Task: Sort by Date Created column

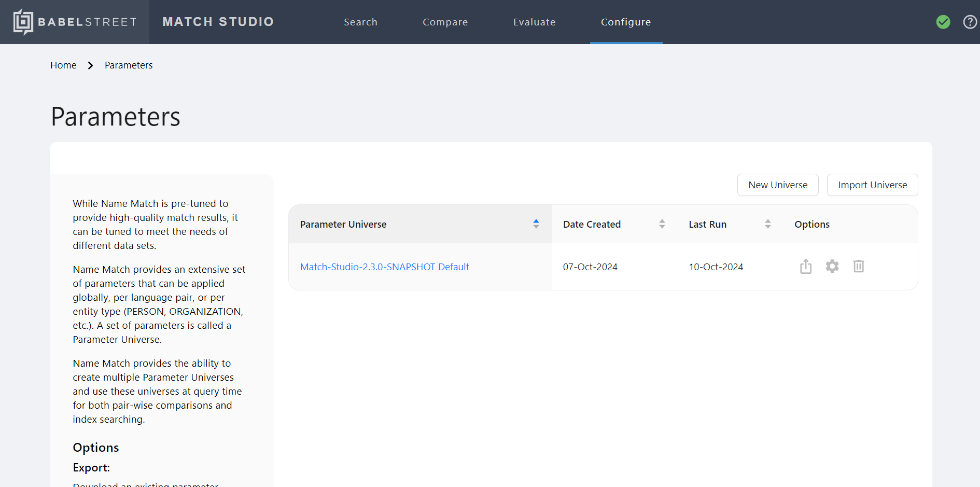Action: [662, 224]
